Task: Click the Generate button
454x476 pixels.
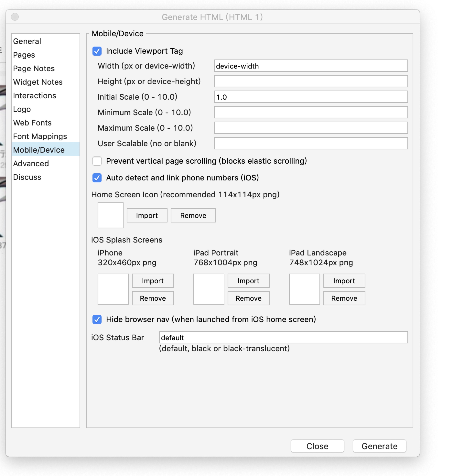Action: 379,446
